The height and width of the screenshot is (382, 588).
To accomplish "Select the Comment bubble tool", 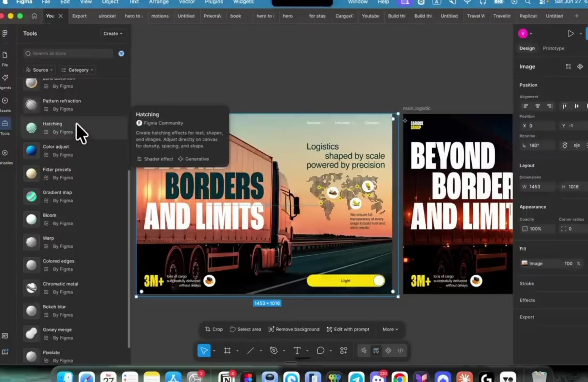I will pyautogui.click(x=320, y=351).
